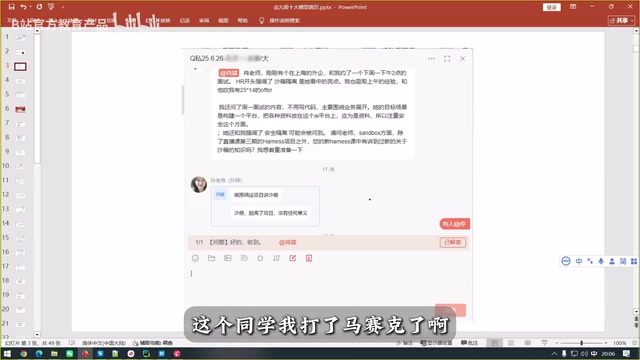
Task: Open the 帮助 ribbon tab
Action: pos(242,20)
